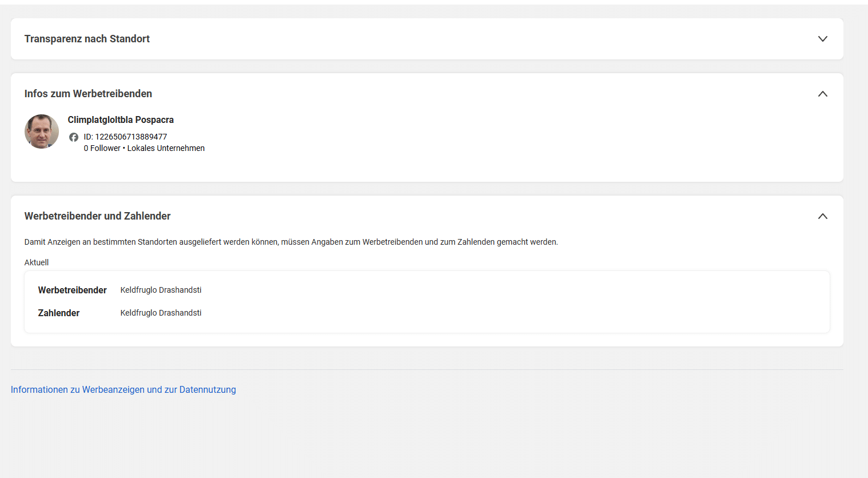Click the Zahlender row label

[59, 313]
